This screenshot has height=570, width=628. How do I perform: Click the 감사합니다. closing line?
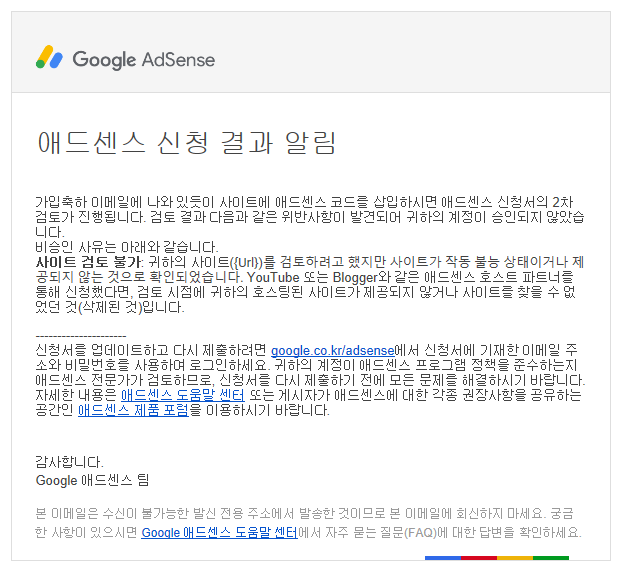[70, 462]
